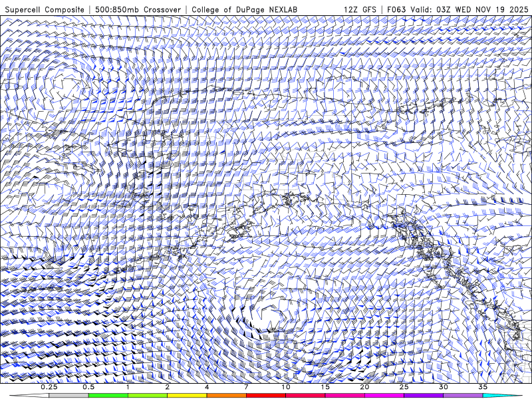Click the '1' legend value
The width and height of the screenshot is (532, 399).
pos(128,387)
